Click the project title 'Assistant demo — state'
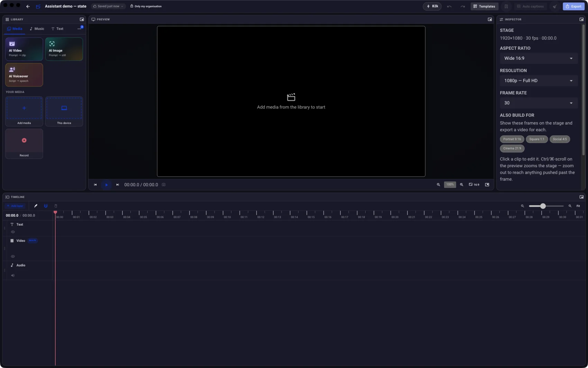Viewport: 588px width, 368px height. coord(65,6)
